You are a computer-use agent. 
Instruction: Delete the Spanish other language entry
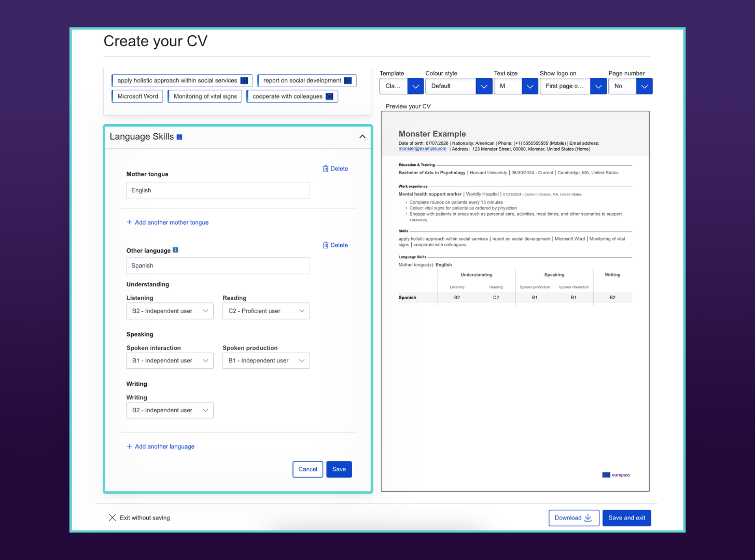coord(335,245)
